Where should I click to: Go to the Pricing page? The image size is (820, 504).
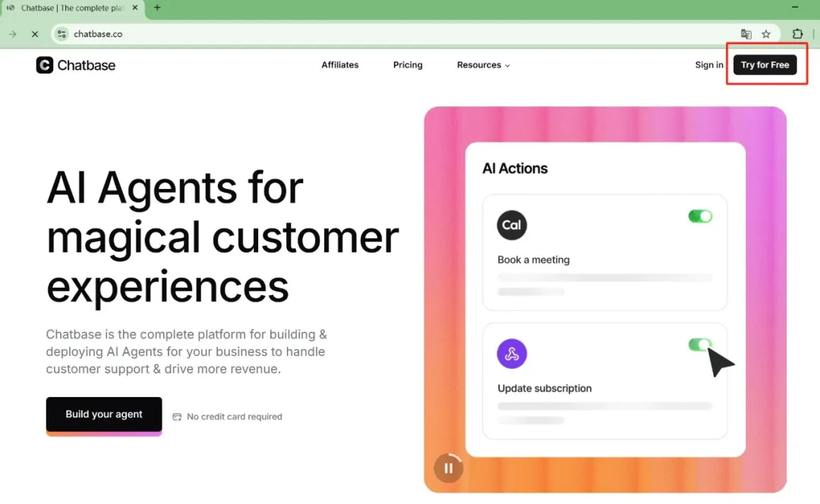click(408, 65)
